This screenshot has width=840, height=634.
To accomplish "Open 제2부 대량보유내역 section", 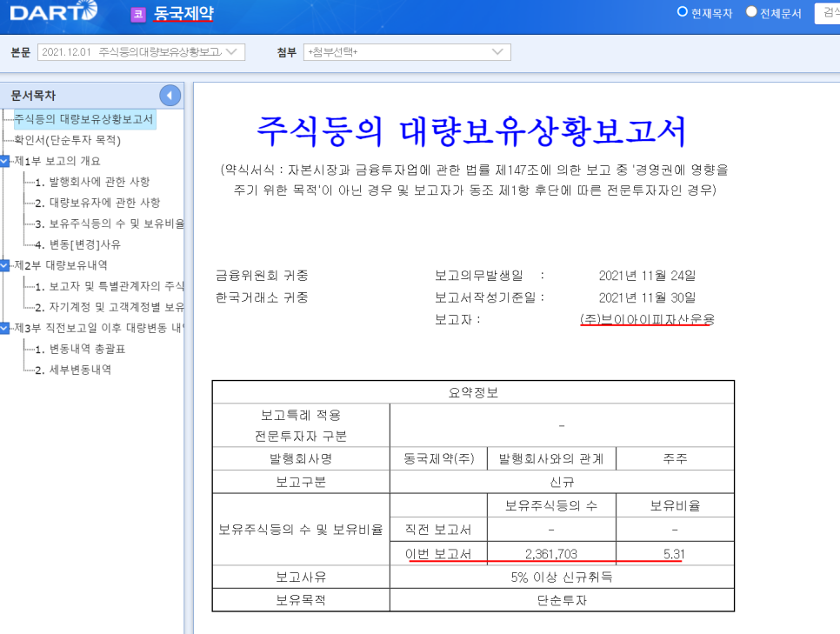I will (61, 265).
